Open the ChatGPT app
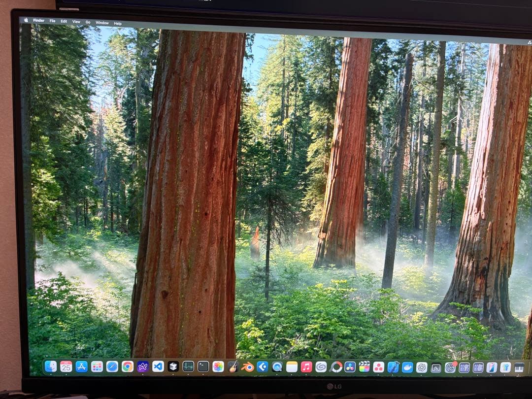The width and height of the screenshot is (532, 399). [x=422, y=367]
